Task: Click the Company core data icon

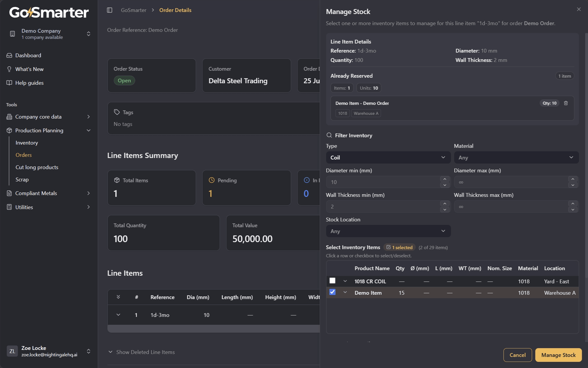Action: (9, 117)
